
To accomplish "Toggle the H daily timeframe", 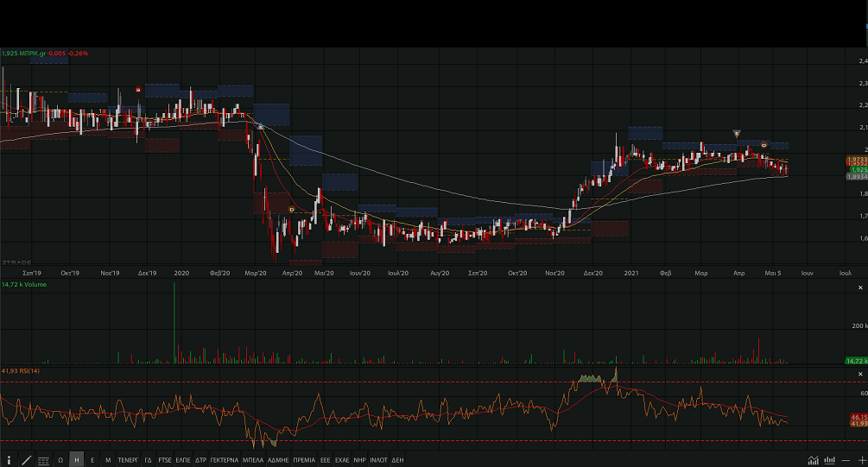I will click(x=77, y=460).
